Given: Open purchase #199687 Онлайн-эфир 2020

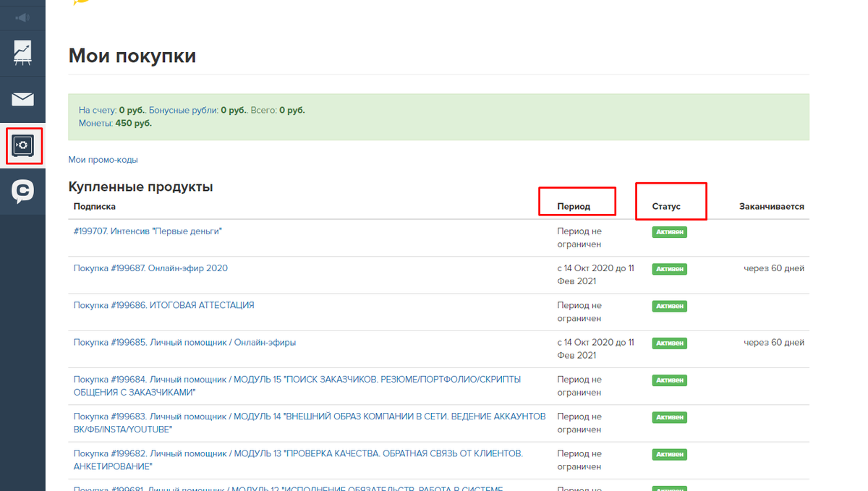Looking at the screenshot, I should (150, 268).
